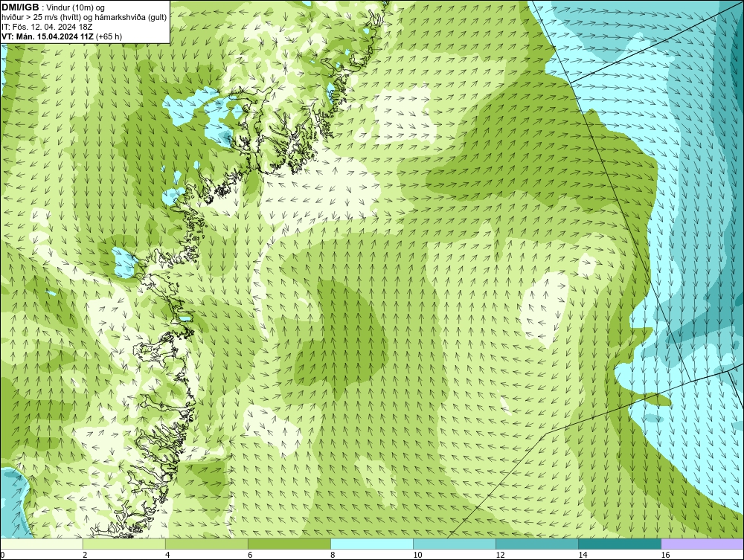Click the DMI/IGB title text
Screen dimensions: 744x560
(20, 7)
